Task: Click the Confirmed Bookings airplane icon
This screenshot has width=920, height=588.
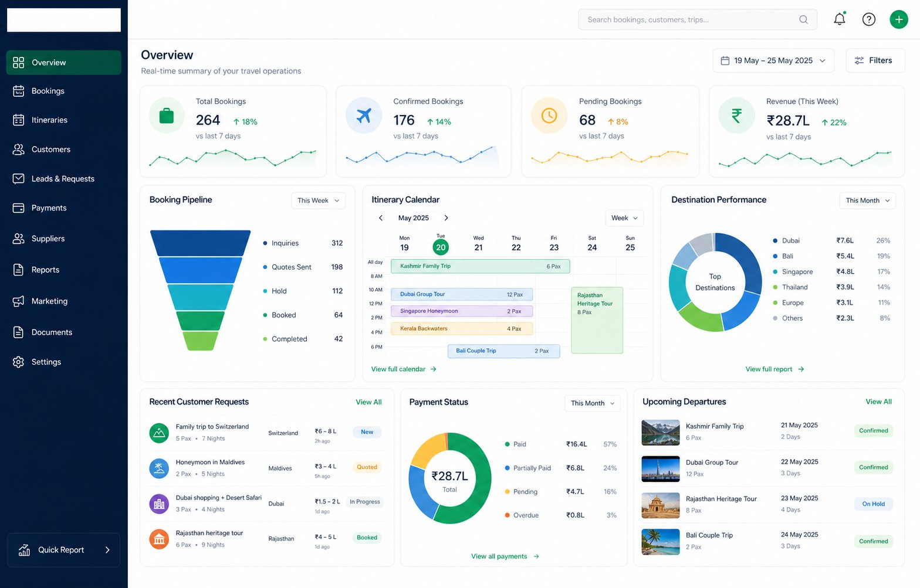Action: point(364,115)
